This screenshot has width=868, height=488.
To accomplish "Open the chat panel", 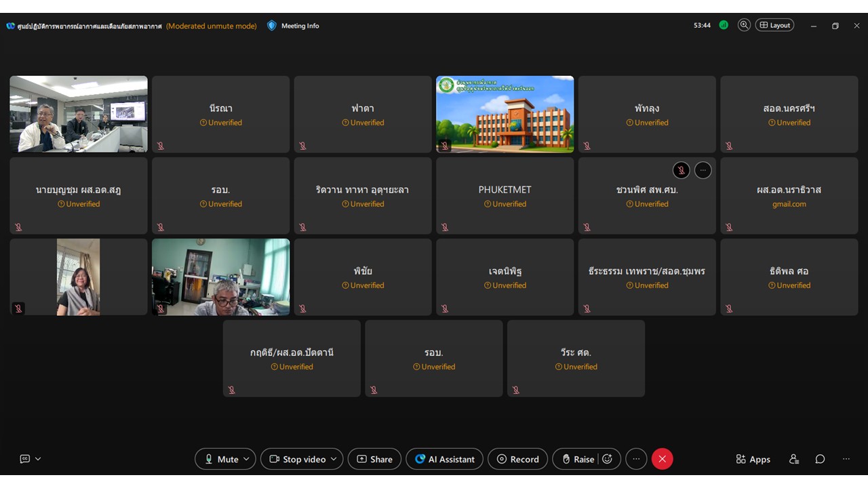I will 820,459.
